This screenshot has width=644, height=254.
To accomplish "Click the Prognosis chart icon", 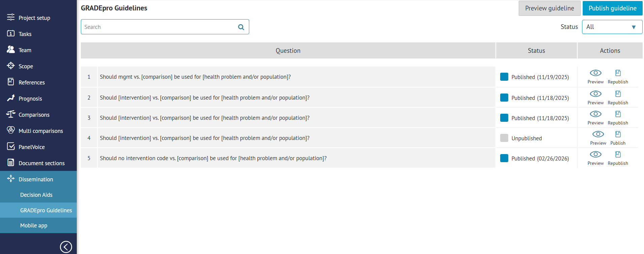I will click(x=11, y=98).
